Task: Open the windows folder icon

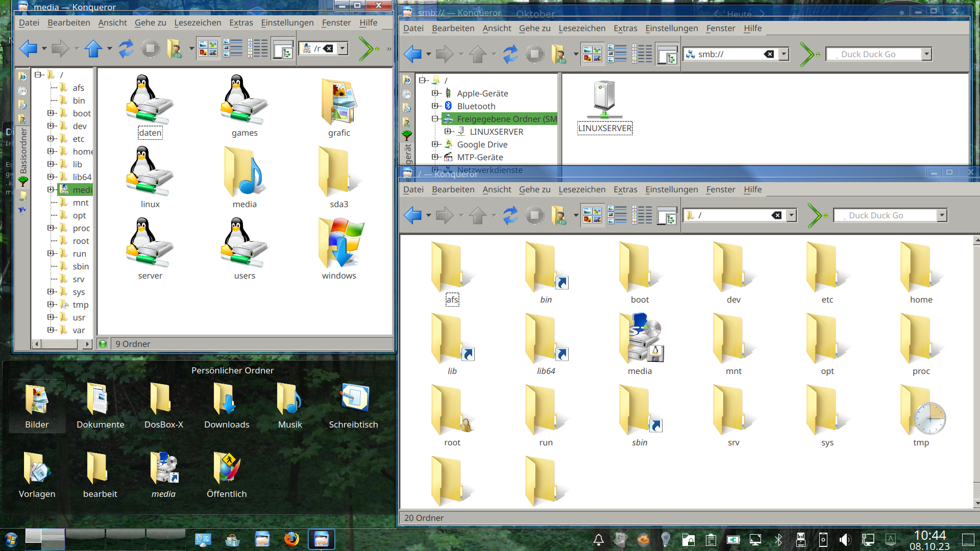Action: pos(339,249)
